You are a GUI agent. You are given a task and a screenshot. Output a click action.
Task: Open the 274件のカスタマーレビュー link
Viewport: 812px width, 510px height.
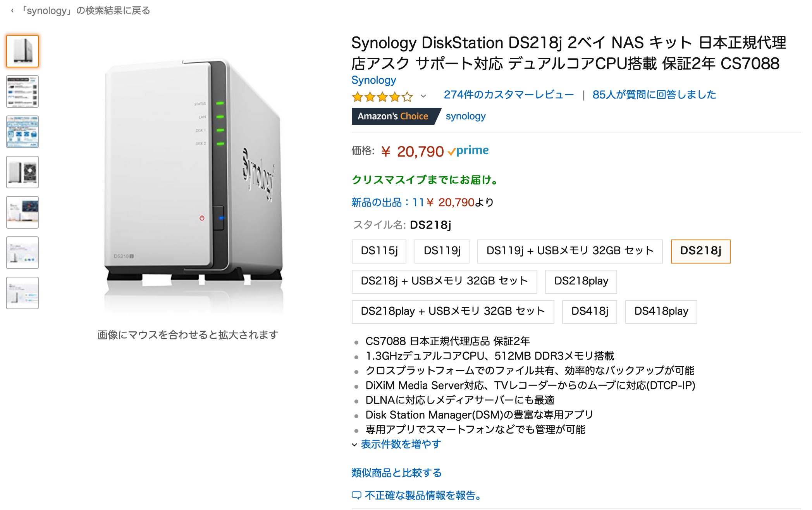click(x=509, y=95)
